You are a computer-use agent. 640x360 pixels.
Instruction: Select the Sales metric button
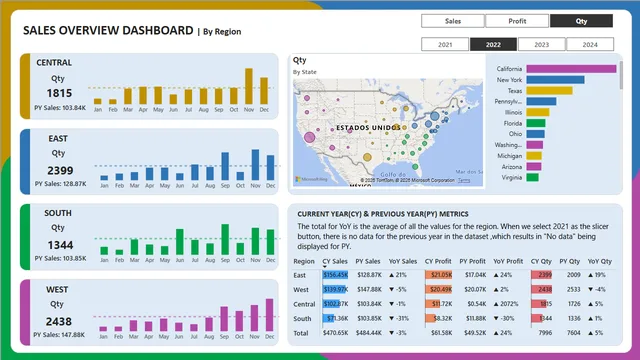pyautogui.click(x=453, y=21)
